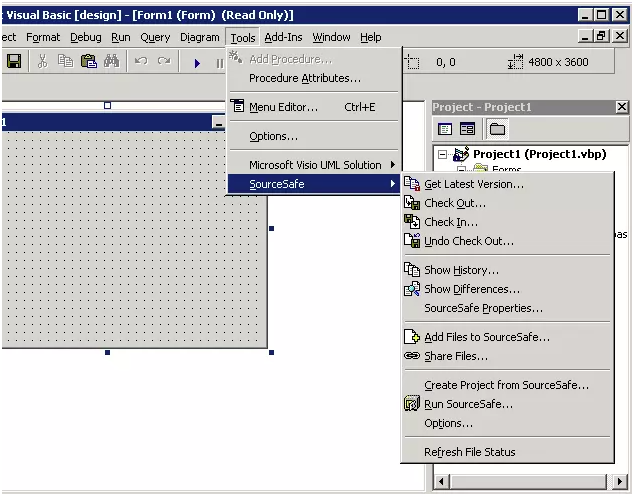Viewport: 634px width, 496px height.
Task: Click the Tools menu header
Action: (x=243, y=38)
